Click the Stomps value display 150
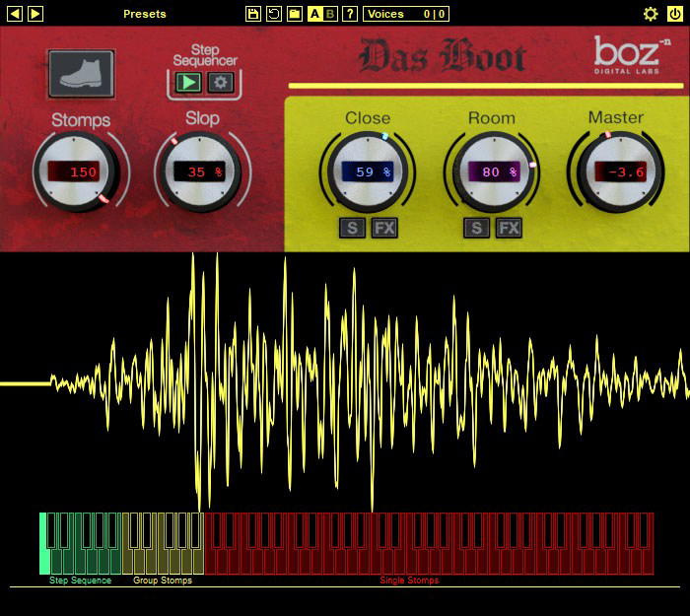 (x=74, y=171)
